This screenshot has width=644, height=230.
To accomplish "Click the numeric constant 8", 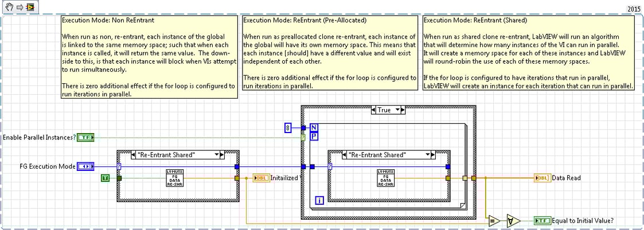I will click(x=288, y=128).
